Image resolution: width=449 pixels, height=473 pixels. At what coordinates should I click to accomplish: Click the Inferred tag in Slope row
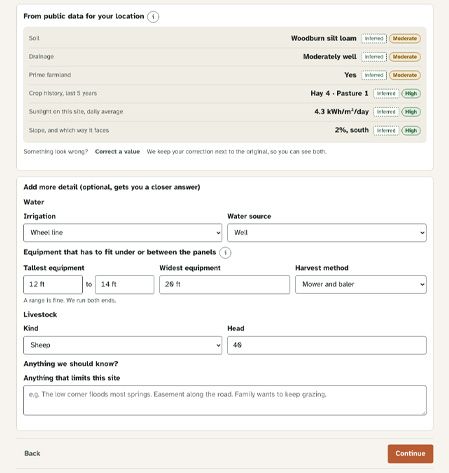coord(386,131)
